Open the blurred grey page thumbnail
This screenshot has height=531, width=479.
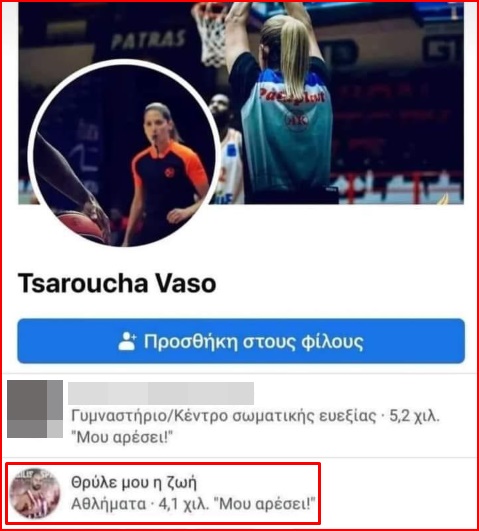tap(35, 409)
